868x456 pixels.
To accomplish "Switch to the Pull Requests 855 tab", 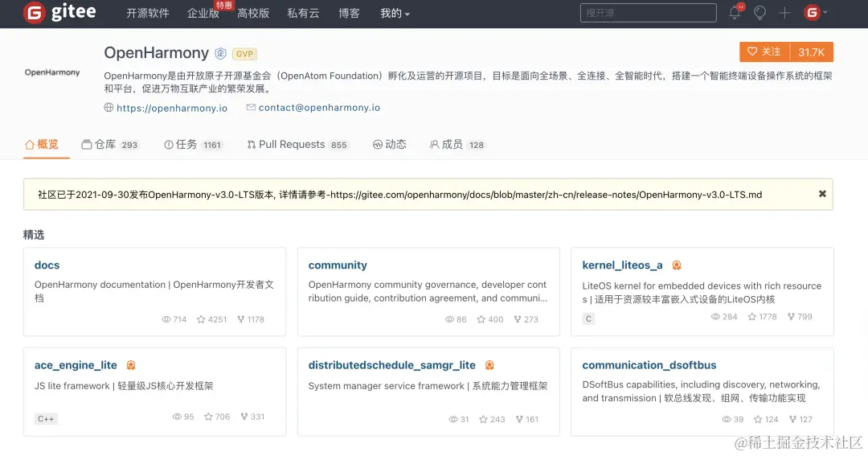I will coord(297,145).
